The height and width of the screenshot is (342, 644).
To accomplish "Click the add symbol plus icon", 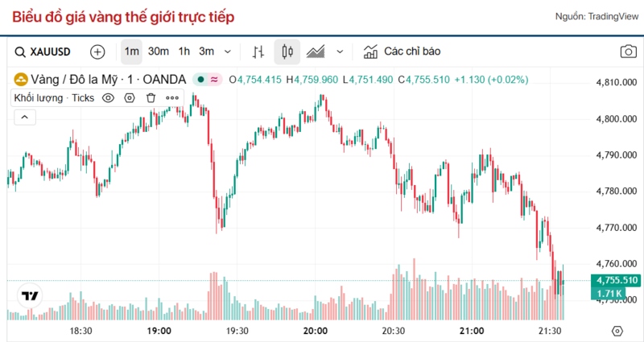I will click(97, 52).
